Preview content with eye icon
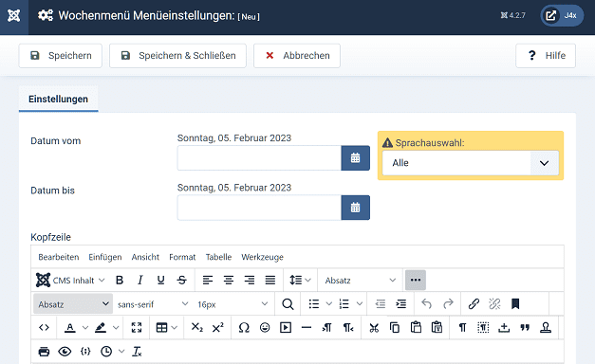 (65, 352)
